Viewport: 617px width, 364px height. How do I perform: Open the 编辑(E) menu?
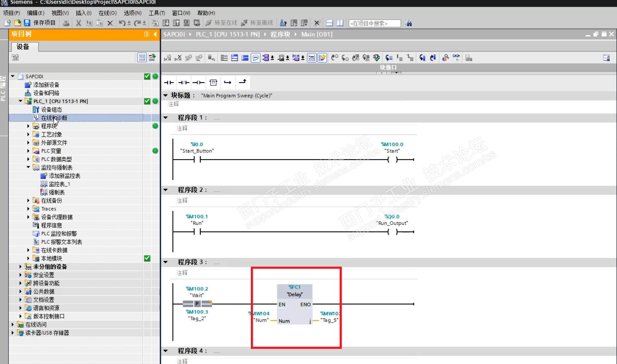tap(36, 13)
